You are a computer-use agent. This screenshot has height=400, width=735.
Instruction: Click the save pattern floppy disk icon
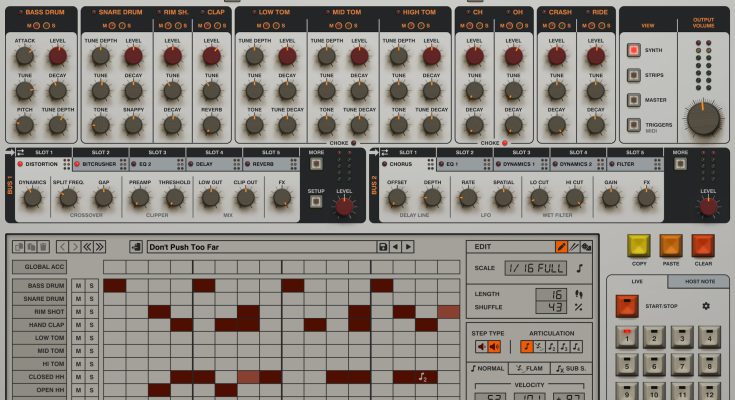click(x=382, y=246)
